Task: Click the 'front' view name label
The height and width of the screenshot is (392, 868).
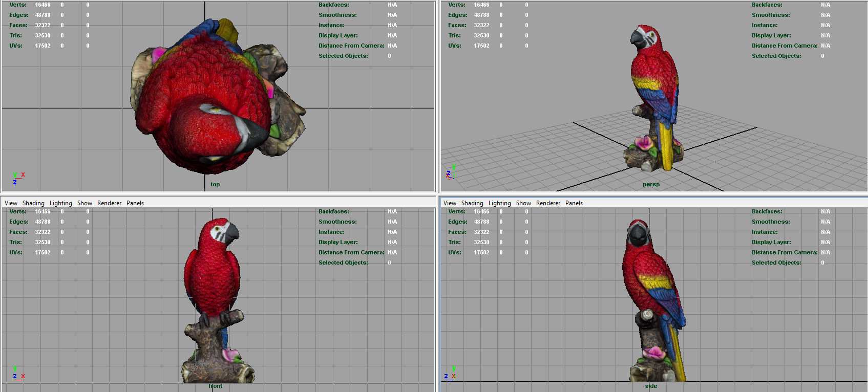Action: coord(216,386)
